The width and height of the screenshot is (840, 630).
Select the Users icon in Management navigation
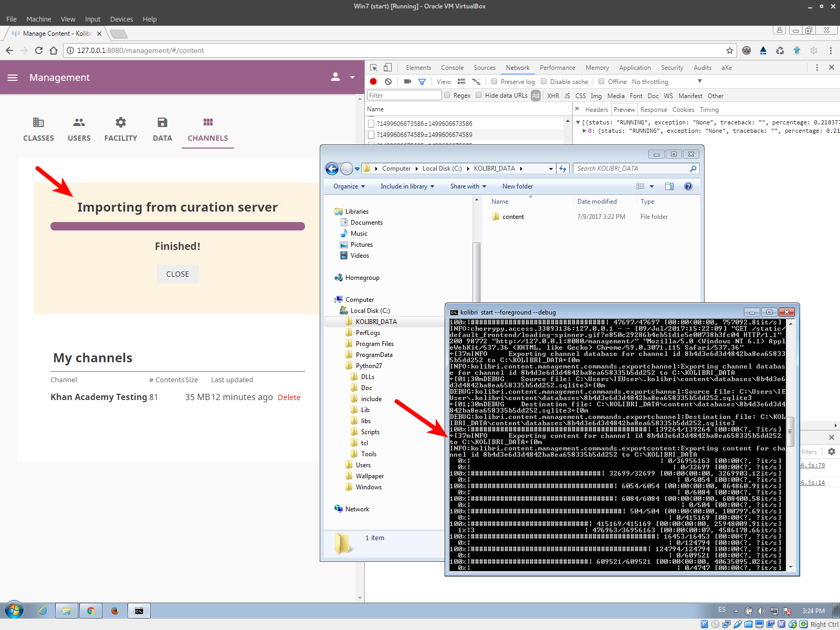point(79,128)
